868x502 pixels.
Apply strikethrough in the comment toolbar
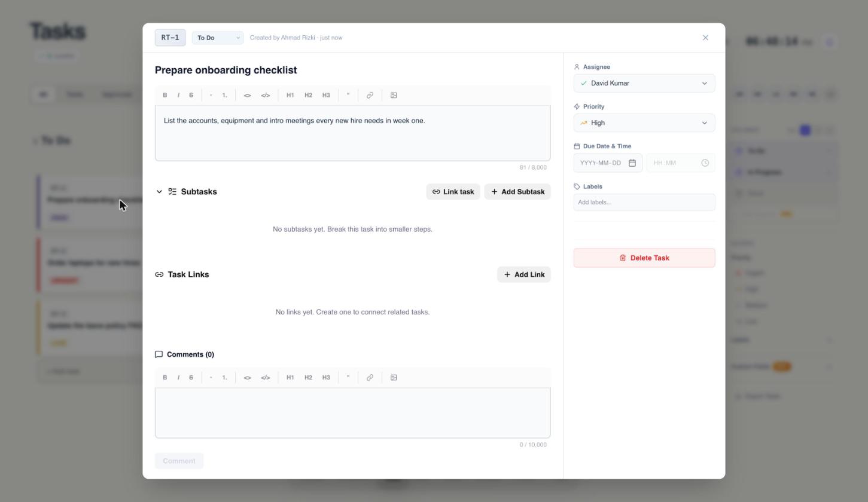pos(191,378)
